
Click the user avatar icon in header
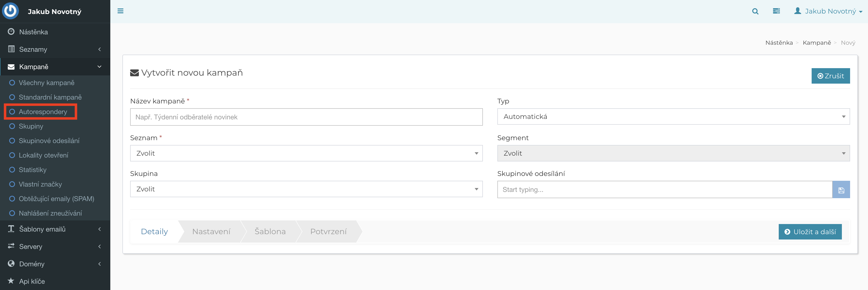[x=798, y=11]
